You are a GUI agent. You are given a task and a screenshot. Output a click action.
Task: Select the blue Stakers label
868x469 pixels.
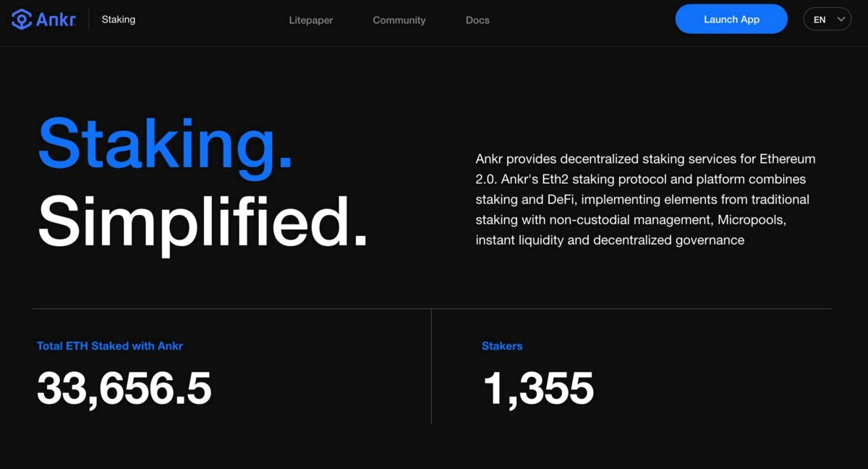502,346
